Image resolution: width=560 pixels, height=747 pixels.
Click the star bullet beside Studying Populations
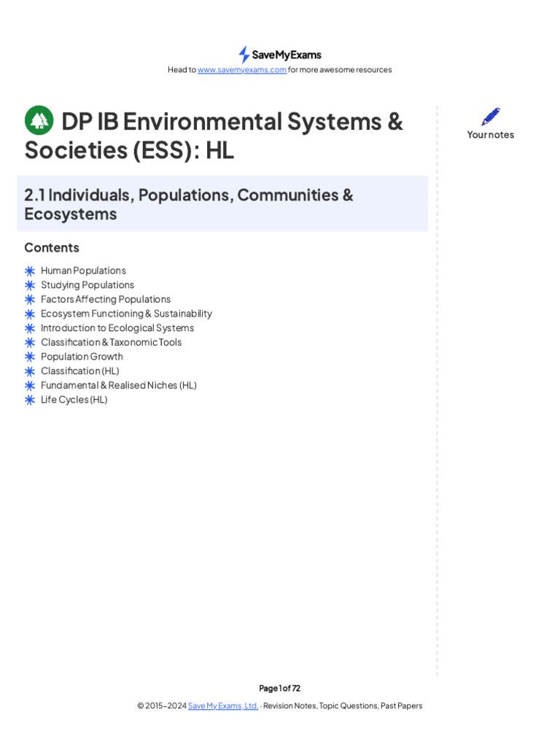[29, 285]
